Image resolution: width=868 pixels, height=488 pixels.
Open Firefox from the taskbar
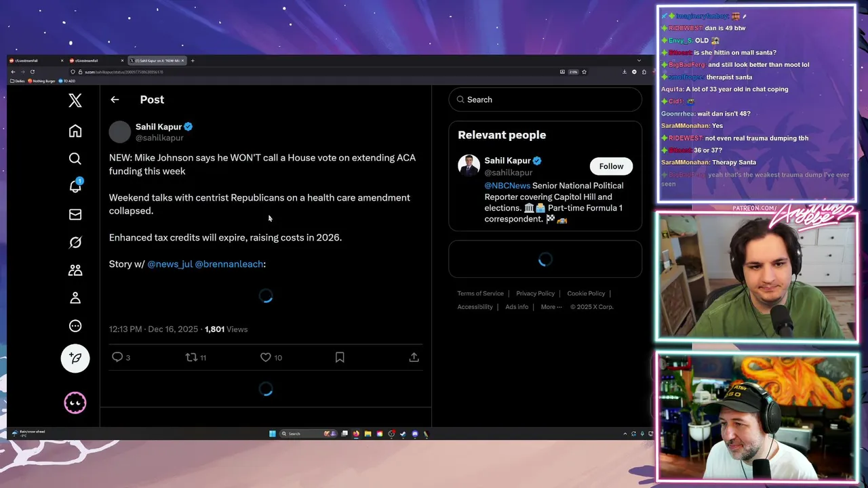[356, 434]
